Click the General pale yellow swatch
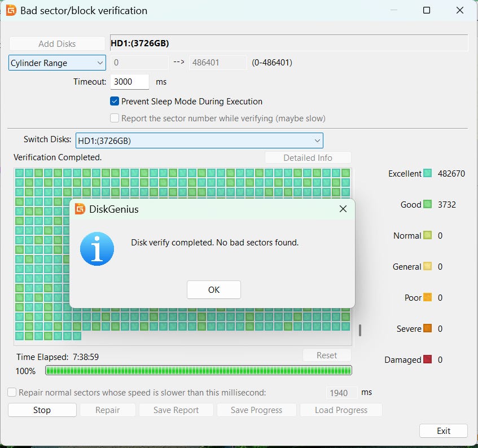 [x=428, y=266]
